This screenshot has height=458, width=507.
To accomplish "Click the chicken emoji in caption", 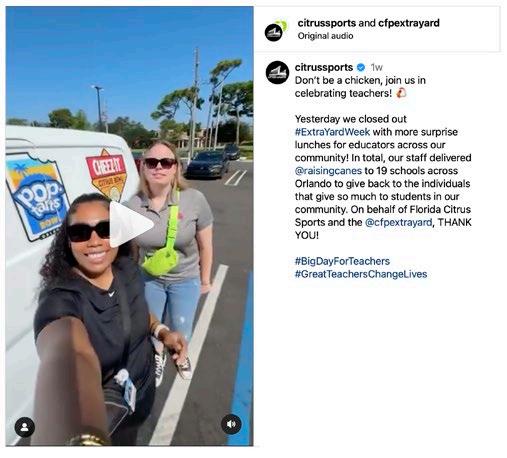I will (x=401, y=93).
